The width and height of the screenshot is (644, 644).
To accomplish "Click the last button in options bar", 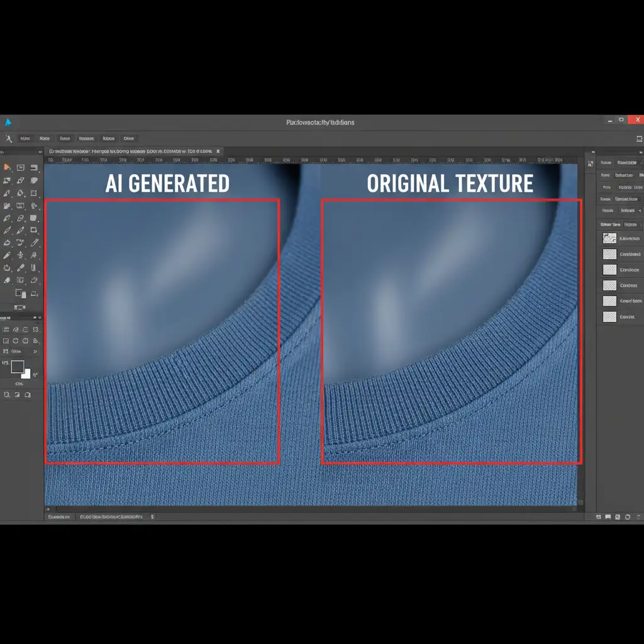I will pyautogui.click(x=129, y=138).
